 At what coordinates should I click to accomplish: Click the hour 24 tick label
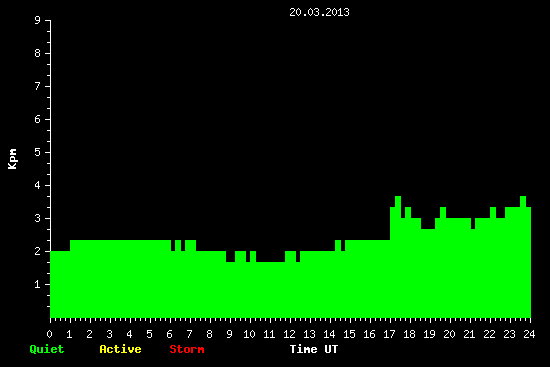(x=529, y=334)
